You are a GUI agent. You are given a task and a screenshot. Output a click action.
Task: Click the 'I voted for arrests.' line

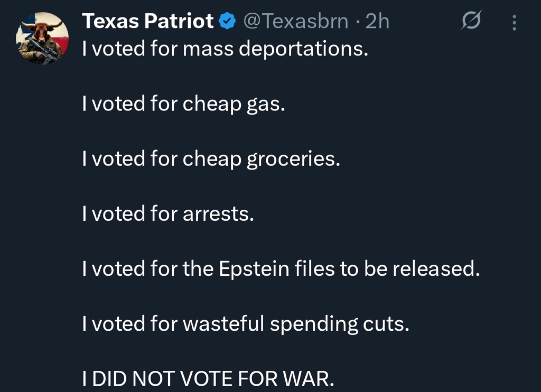click(168, 214)
